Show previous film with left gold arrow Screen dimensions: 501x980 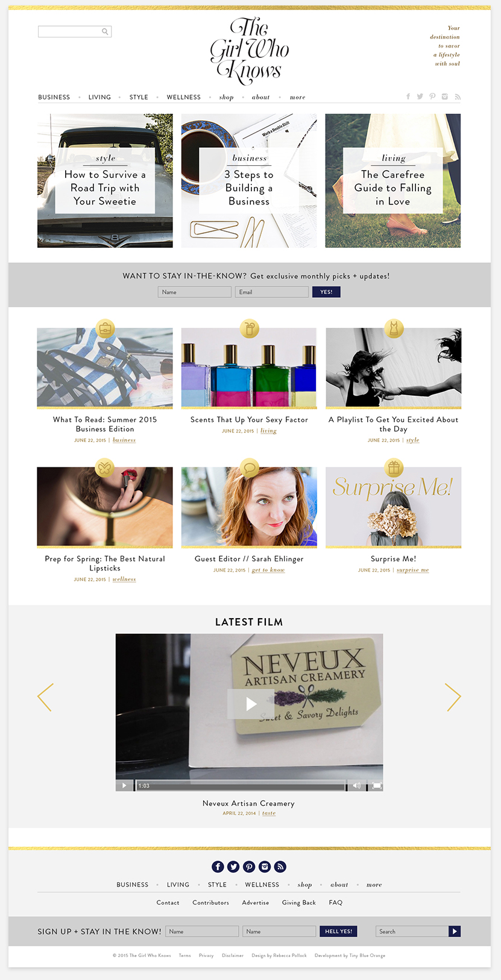[45, 697]
